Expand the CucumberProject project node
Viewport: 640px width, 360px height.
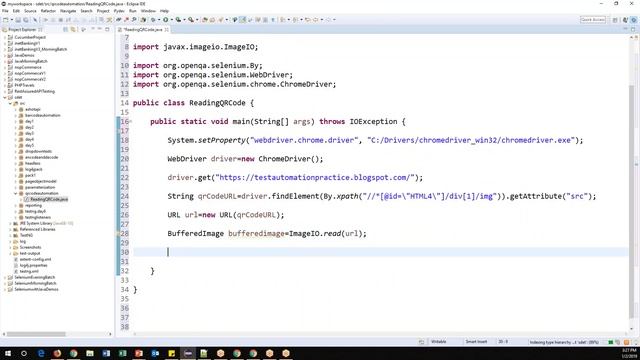pyautogui.click(x=4, y=37)
